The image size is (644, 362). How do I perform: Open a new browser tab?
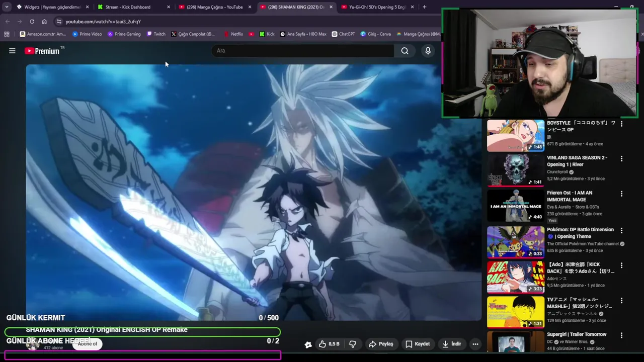pyautogui.click(x=425, y=7)
